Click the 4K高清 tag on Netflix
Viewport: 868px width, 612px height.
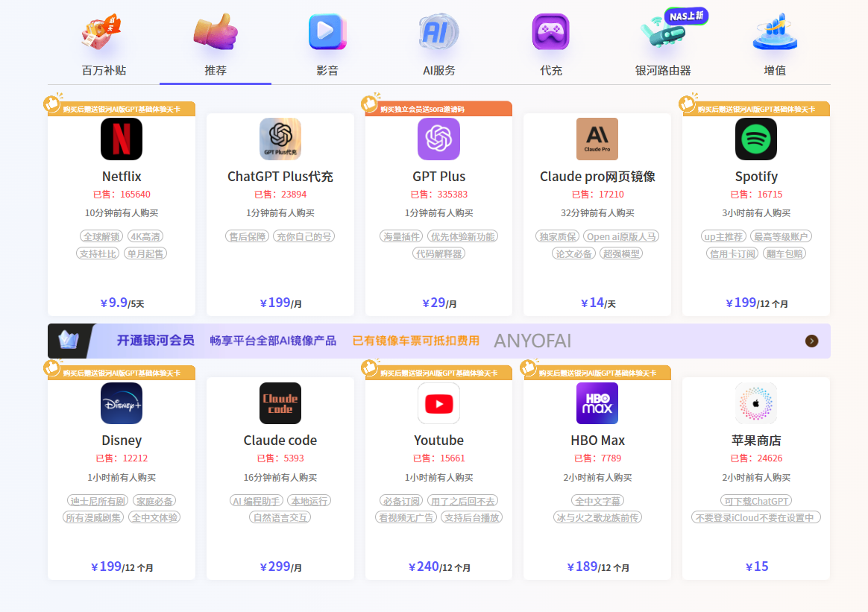pos(145,236)
